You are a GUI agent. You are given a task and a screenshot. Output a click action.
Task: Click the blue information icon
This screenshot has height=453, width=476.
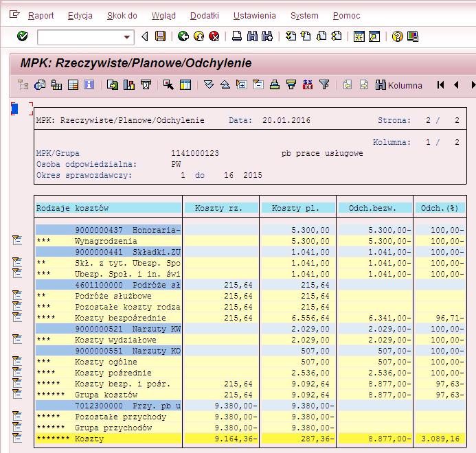click(89, 85)
